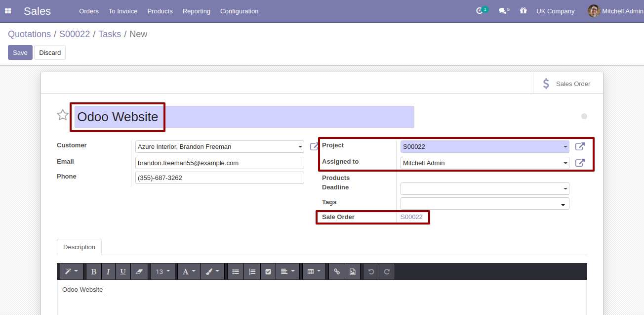Open the Deadline date picker dropdown
Screen dimensions: 644x315
pyautogui.click(x=565, y=188)
